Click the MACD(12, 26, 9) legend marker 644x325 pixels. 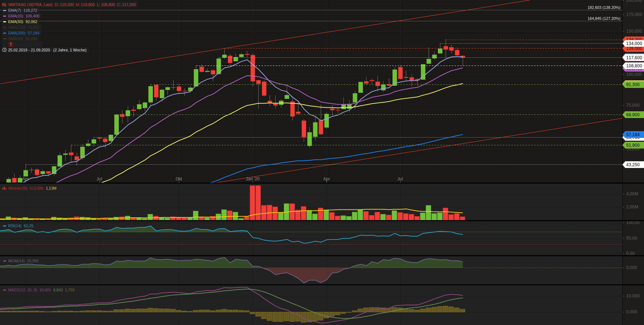[x=5, y=290]
